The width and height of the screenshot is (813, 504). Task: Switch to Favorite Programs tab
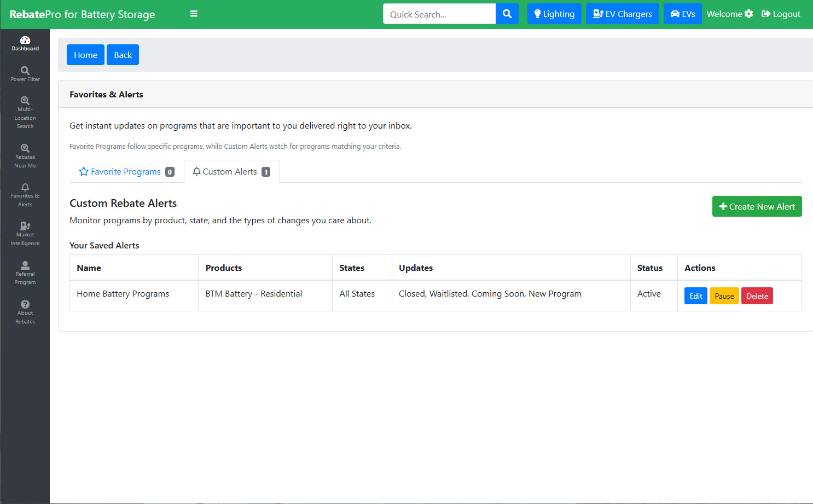pyautogui.click(x=127, y=171)
